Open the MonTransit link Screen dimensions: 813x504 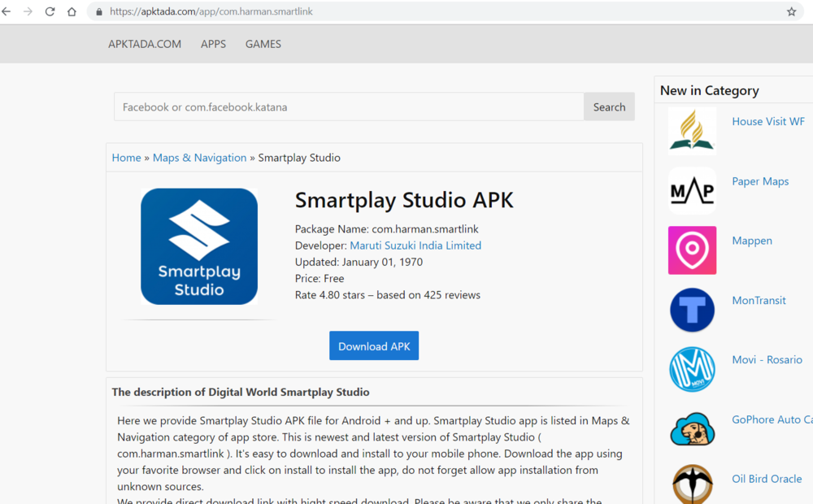[759, 300]
